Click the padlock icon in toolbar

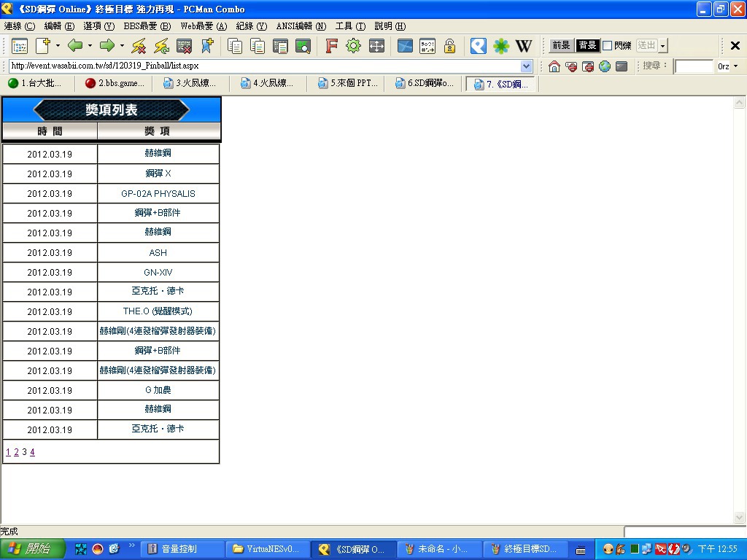[x=450, y=46]
